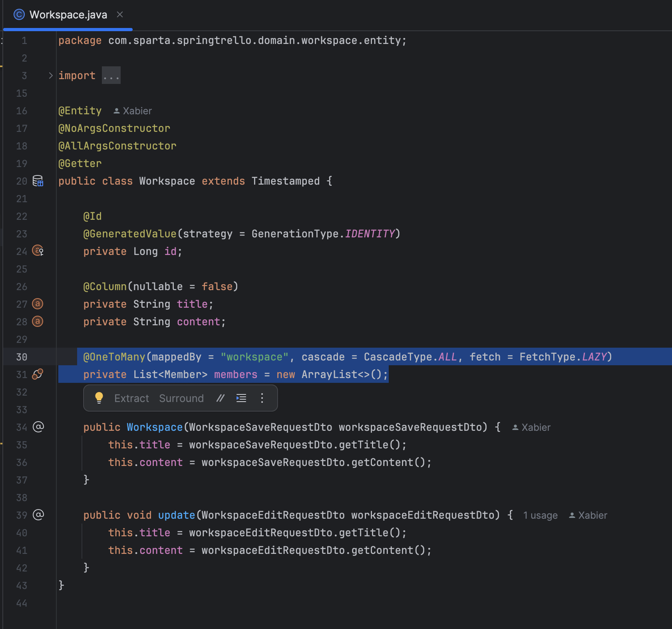Click the relationship gutter icon on line 31
Image resolution: width=672 pixels, height=629 pixels.
click(x=38, y=374)
